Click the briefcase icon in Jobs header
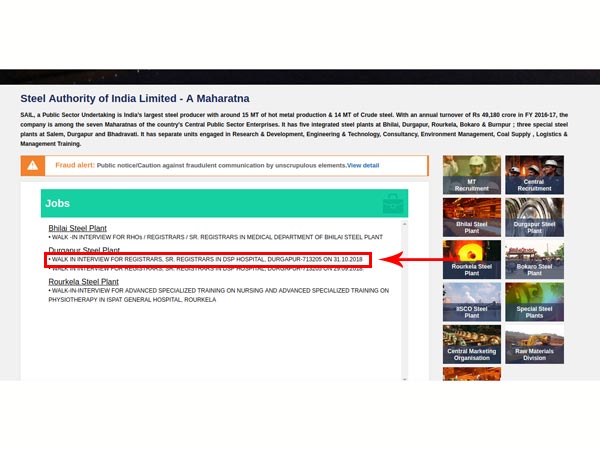This screenshot has height=450, width=600. 393,204
